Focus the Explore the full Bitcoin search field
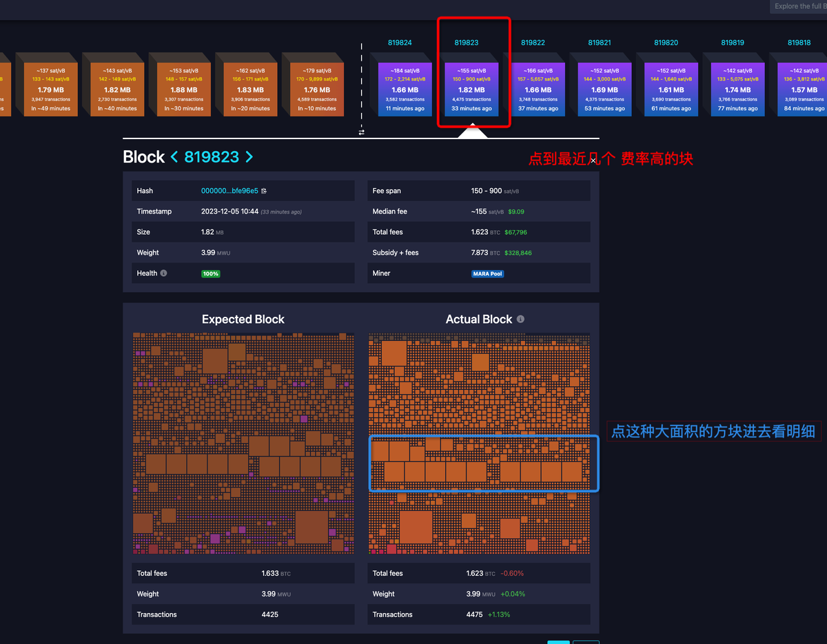Viewport: 827px width, 644px height. coord(798,6)
